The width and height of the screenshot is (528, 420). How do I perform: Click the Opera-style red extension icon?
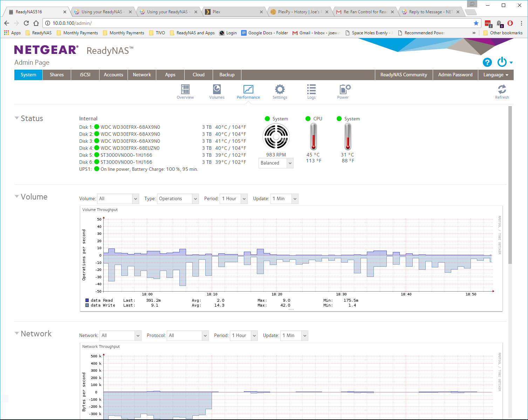point(510,23)
